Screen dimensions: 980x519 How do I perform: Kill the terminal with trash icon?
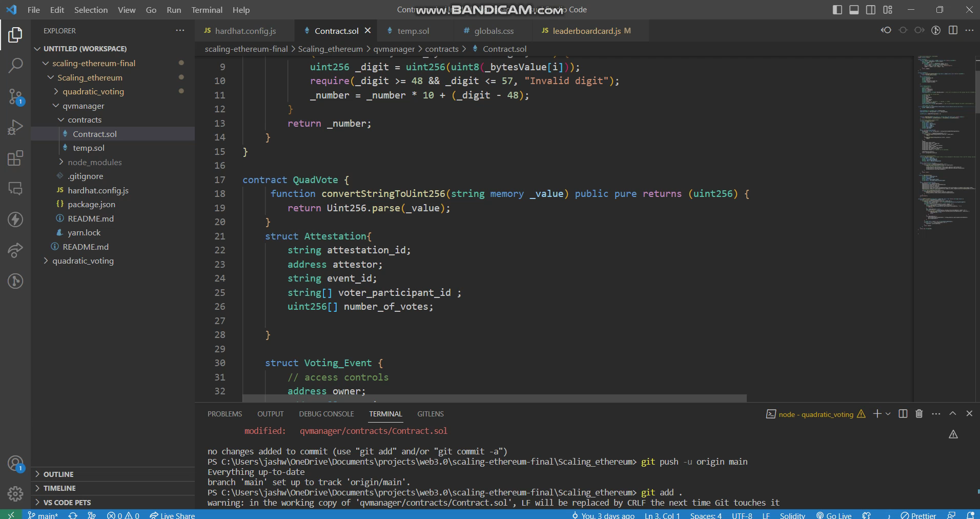919,413
